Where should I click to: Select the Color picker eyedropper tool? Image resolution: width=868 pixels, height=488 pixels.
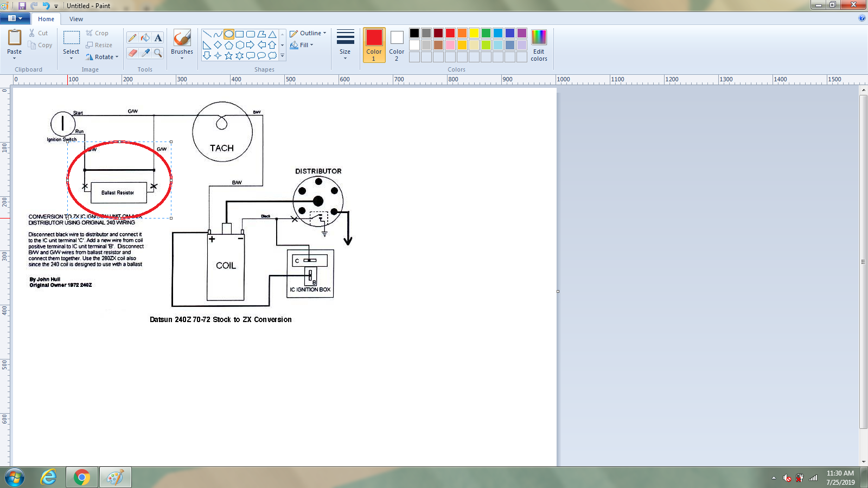(x=145, y=53)
